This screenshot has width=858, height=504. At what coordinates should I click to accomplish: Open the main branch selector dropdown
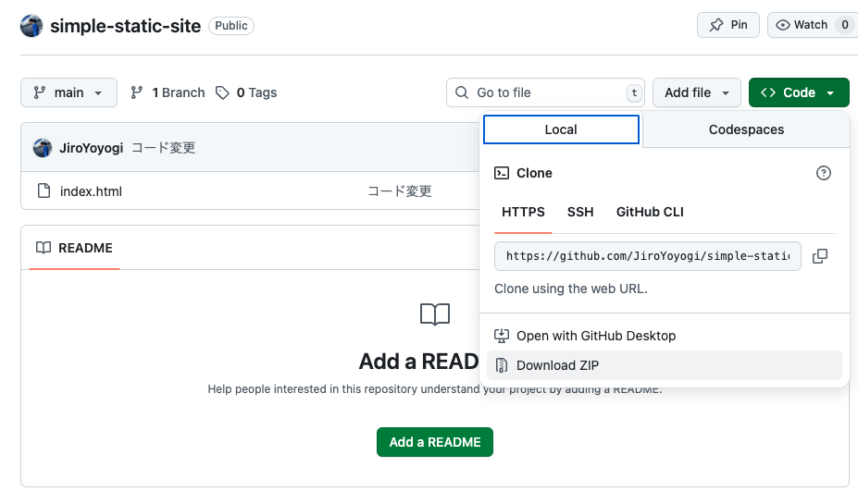tap(68, 92)
